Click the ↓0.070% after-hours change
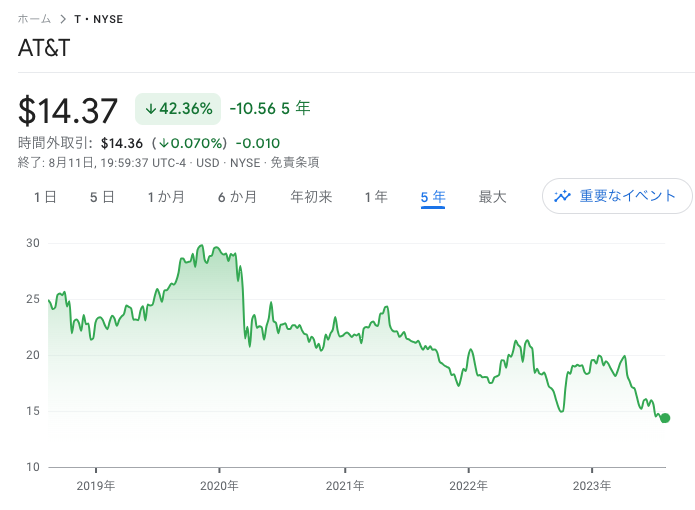 pos(191,143)
